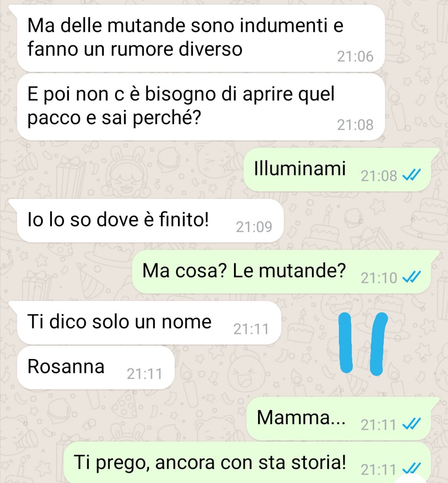Click double check mark next to Mamma...
The image size is (448, 483).
(411, 425)
